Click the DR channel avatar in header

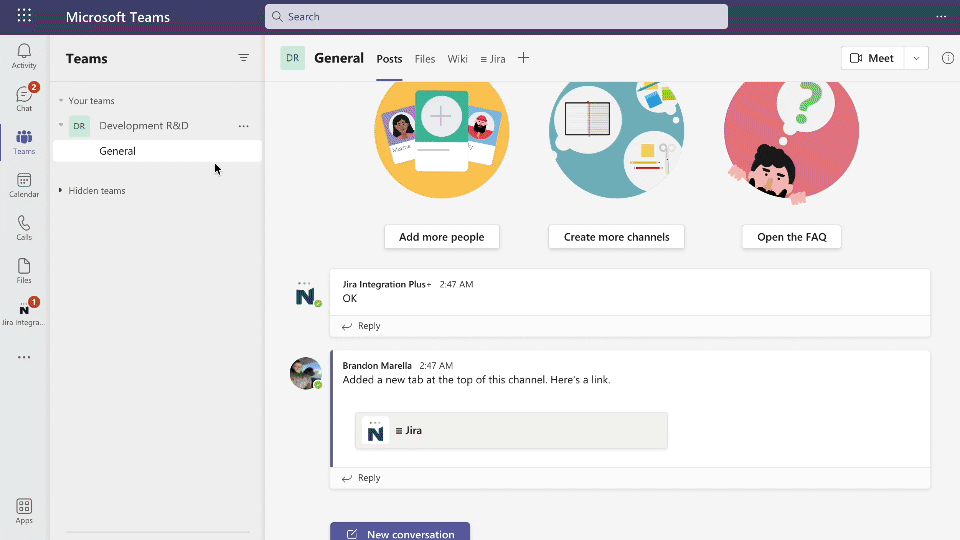click(x=293, y=58)
